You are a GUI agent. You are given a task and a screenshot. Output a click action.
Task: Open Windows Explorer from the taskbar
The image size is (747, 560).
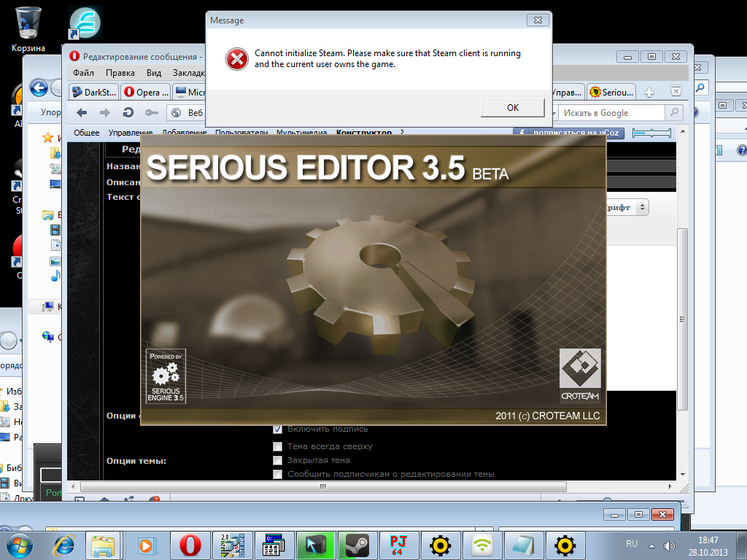pyautogui.click(x=102, y=545)
